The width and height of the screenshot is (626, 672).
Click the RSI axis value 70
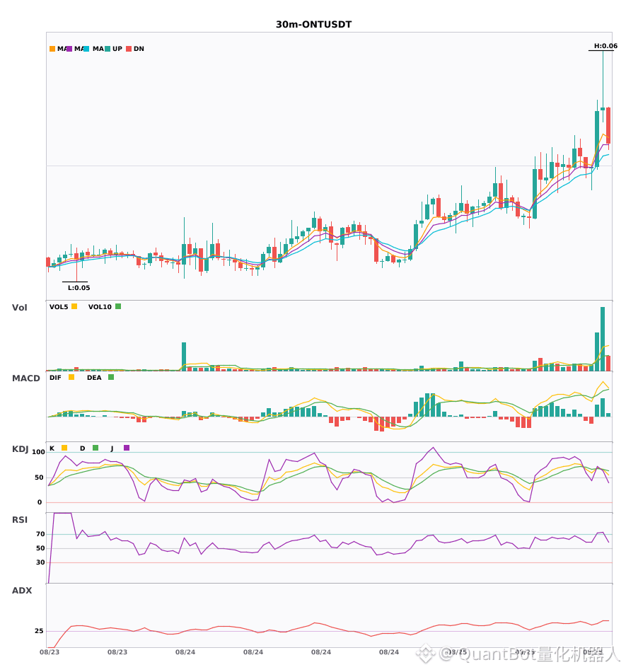tap(40, 534)
